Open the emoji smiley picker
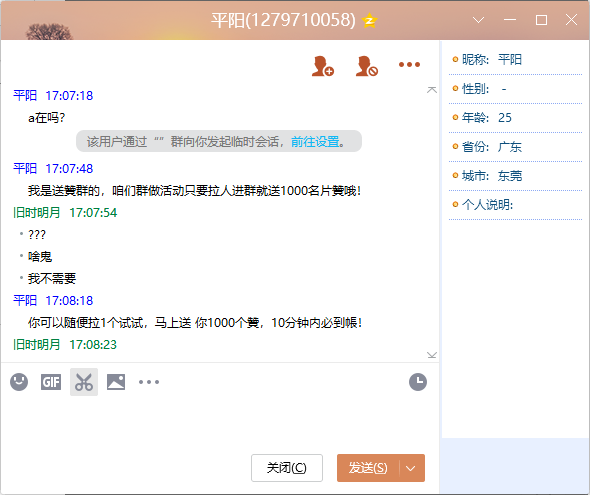 click(19, 382)
